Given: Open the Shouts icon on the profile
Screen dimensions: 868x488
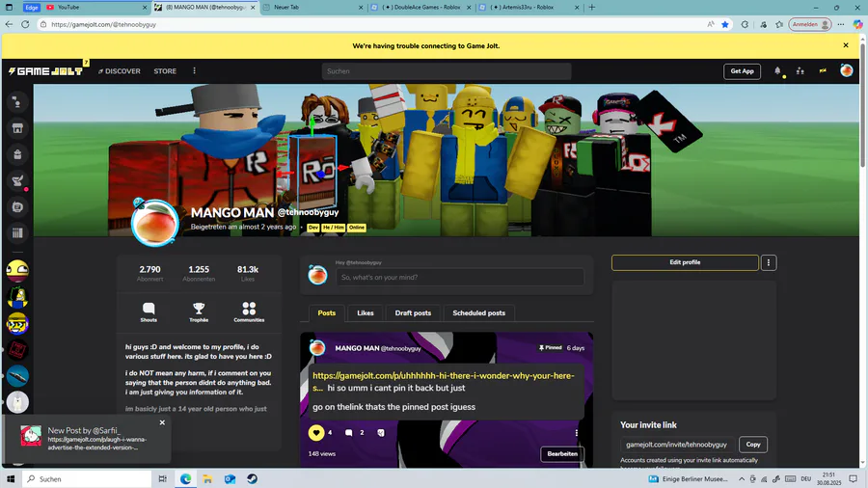Looking at the screenshot, I should point(149,312).
